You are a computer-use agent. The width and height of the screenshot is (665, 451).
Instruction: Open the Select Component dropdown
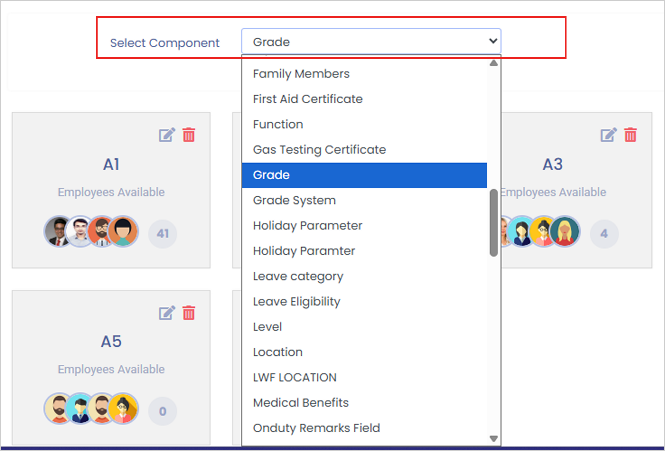click(x=371, y=41)
